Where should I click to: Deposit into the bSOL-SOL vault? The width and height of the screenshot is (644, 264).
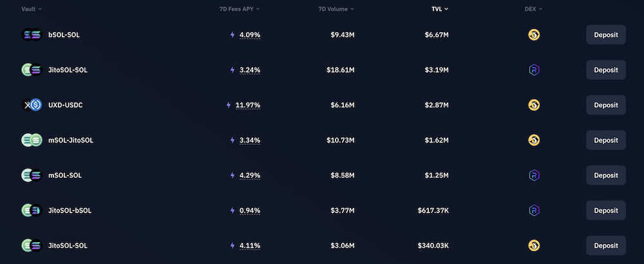605,35
